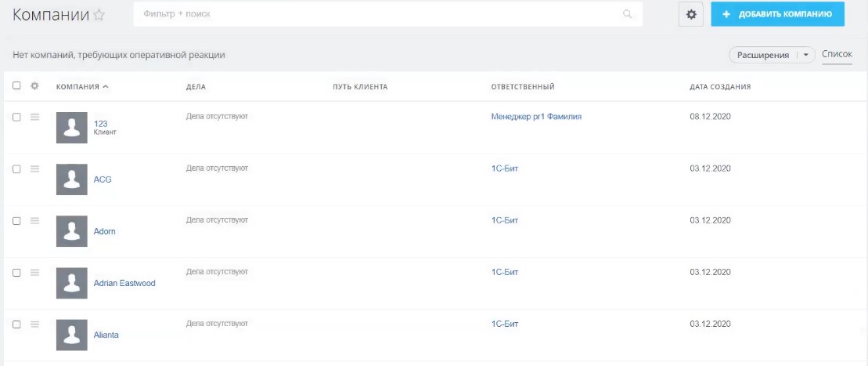868x366 pixels.
Task: Click the Добавить компанию button
Action: [x=777, y=14]
